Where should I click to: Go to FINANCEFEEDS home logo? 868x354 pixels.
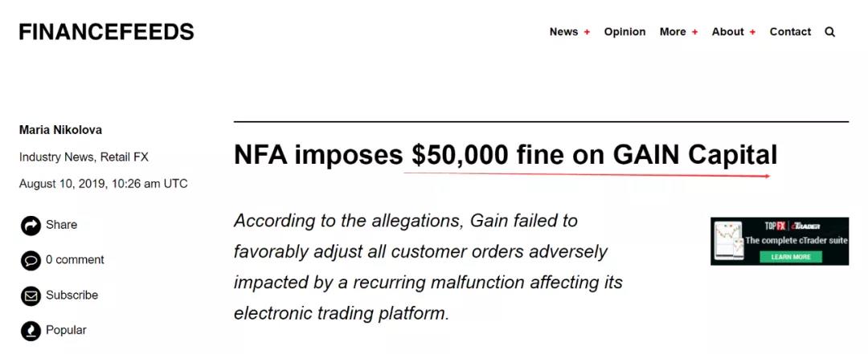(x=106, y=32)
